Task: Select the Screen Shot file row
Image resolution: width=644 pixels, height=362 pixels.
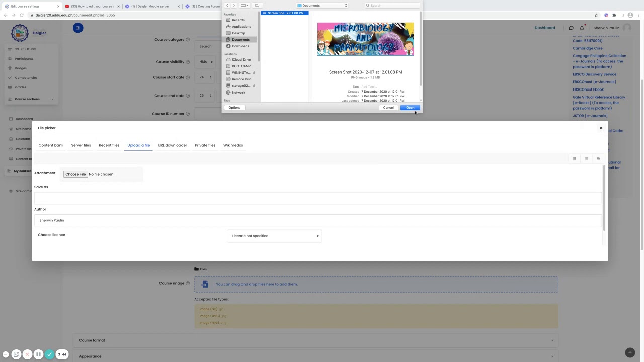Action: (285, 13)
